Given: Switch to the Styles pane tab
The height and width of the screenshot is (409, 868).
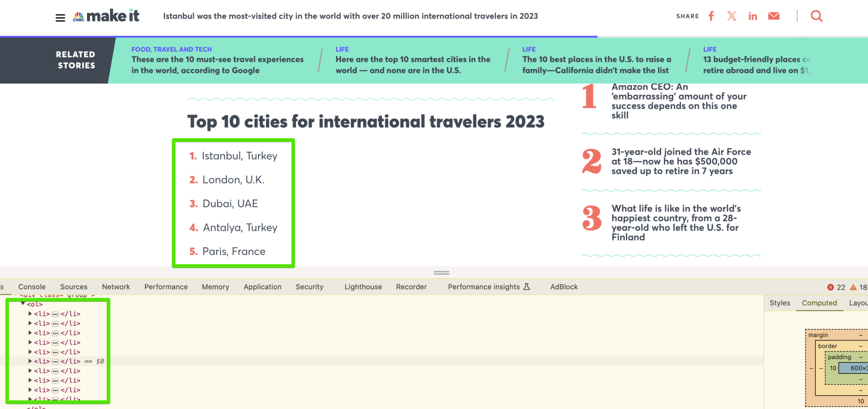Looking at the screenshot, I should coord(779,303).
